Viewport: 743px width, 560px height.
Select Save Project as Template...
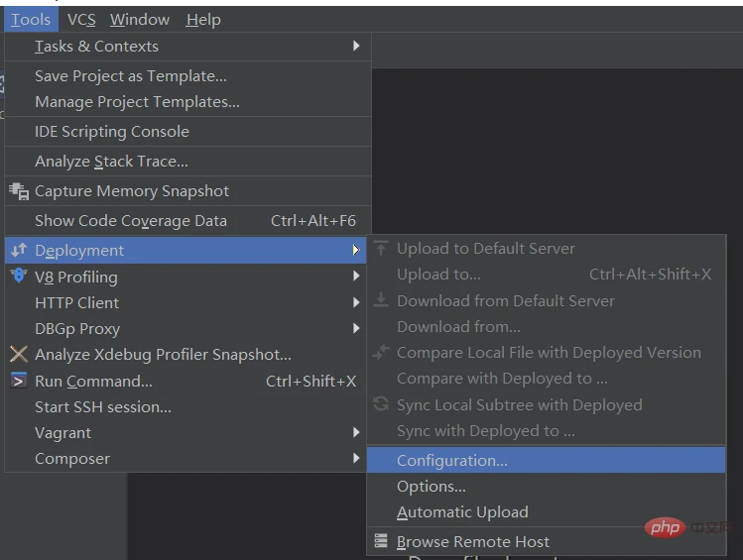[131, 76]
